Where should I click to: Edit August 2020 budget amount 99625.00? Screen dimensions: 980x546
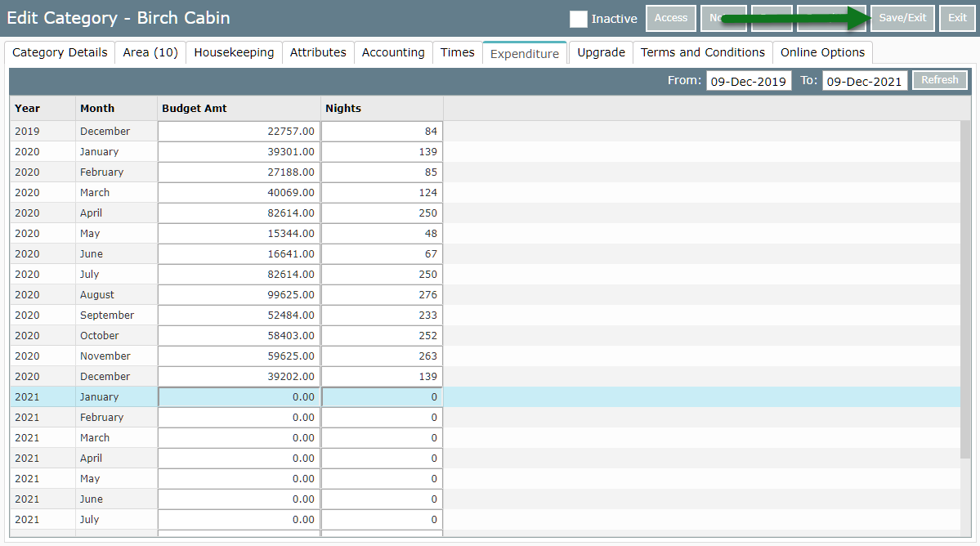tap(239, 295)
